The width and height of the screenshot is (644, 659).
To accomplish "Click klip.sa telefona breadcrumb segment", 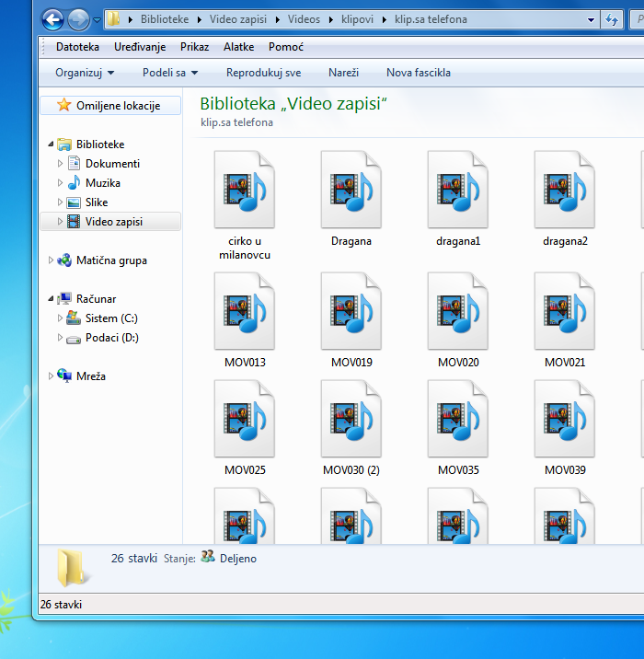I will coord(431,19).
